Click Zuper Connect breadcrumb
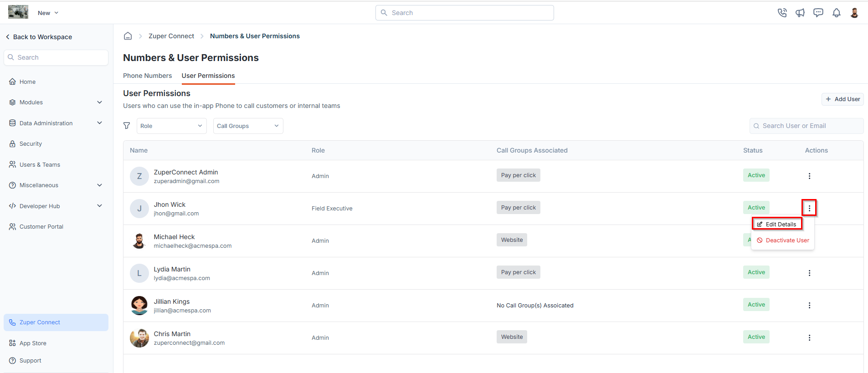Image resolution: width=868 pixels, height=373 pixels. [171, 36]
